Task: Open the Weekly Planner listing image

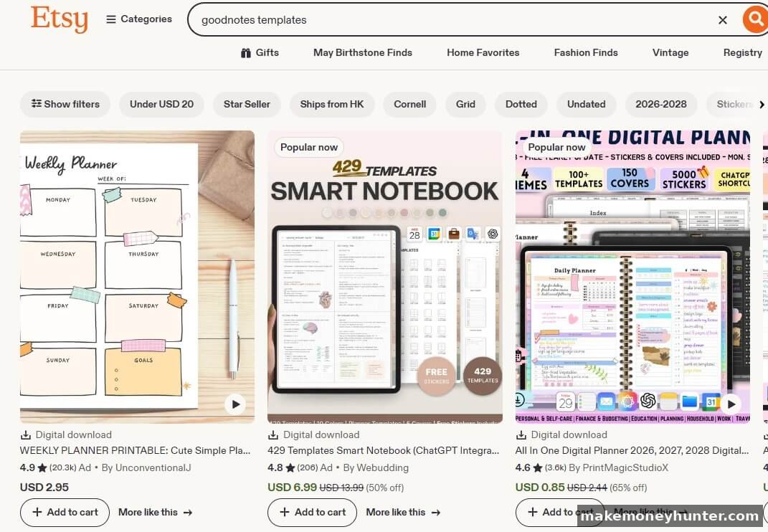Action: tap(137, 277)
